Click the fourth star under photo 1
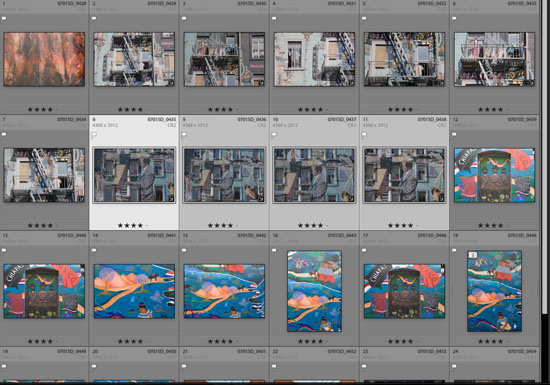 (x=50, y=109)
